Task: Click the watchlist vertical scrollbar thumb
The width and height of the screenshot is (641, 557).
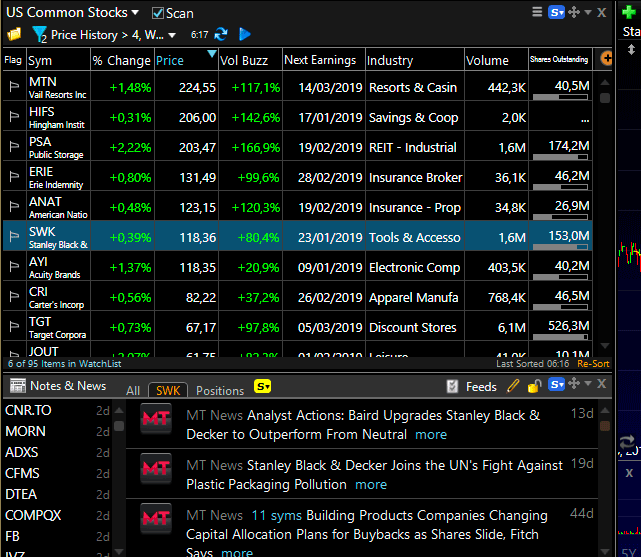Action: coord(605,98)
